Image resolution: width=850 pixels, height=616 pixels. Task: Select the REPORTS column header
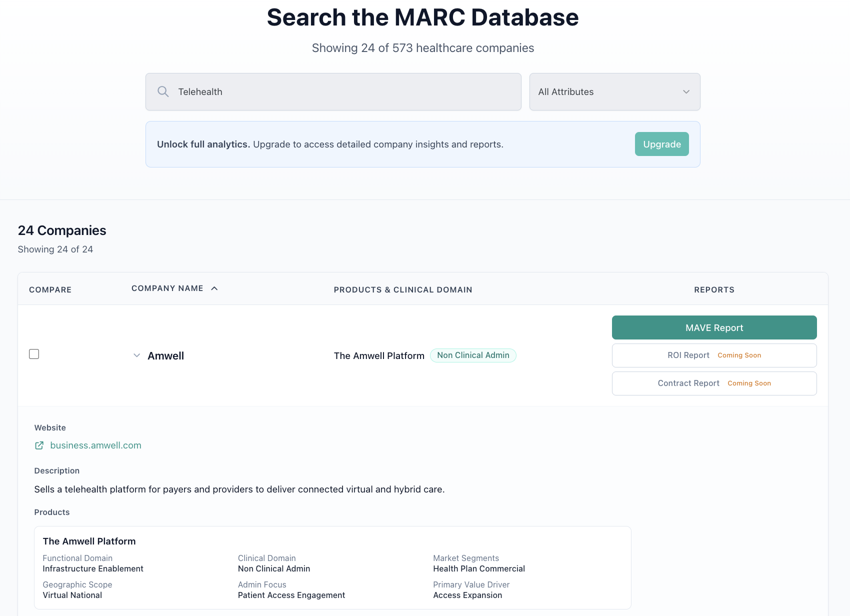coord(714,289)
